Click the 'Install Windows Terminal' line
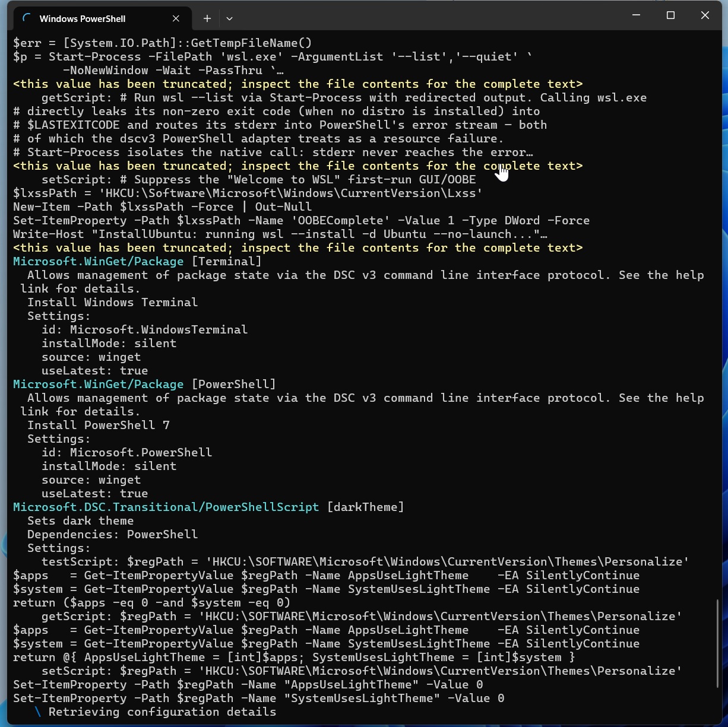Screen dimensions: 728x727 click(x=112, y=302)
